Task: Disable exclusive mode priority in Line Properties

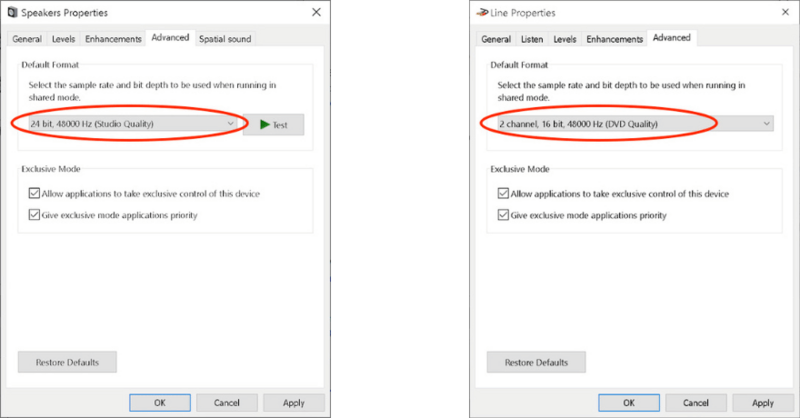Action: pyautogui.click(x=502, y=215)
